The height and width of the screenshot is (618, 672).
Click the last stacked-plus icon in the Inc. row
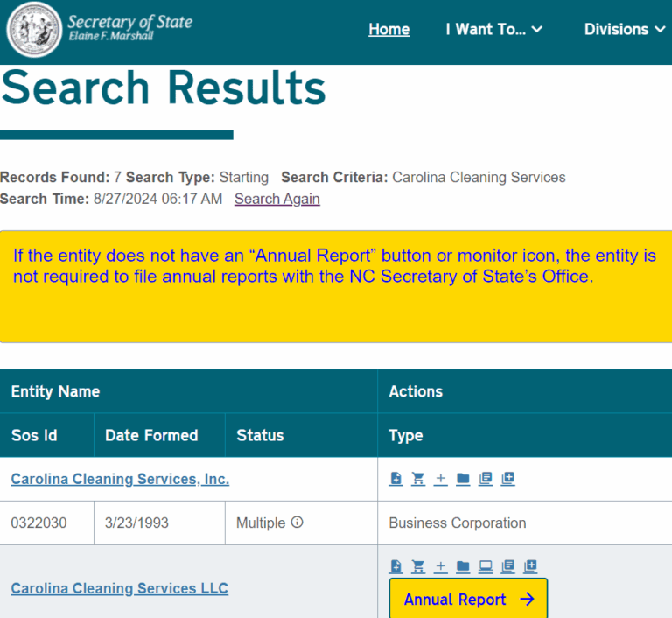coord(508,479)
